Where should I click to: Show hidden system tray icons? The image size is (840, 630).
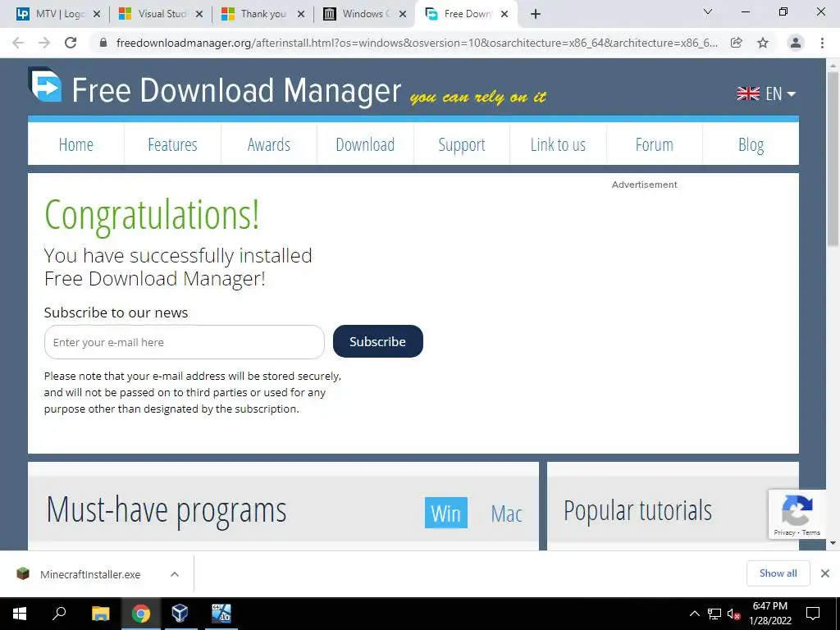click(x=694, y=614)
